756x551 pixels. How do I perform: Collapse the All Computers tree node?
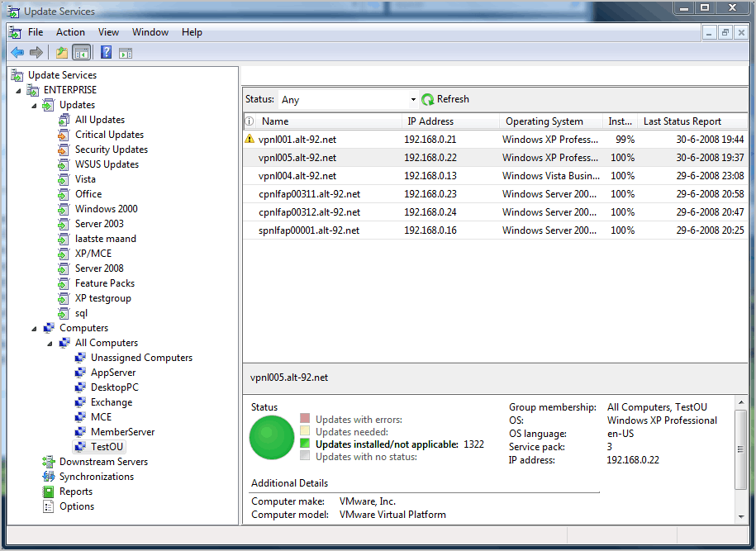[50, 344]
